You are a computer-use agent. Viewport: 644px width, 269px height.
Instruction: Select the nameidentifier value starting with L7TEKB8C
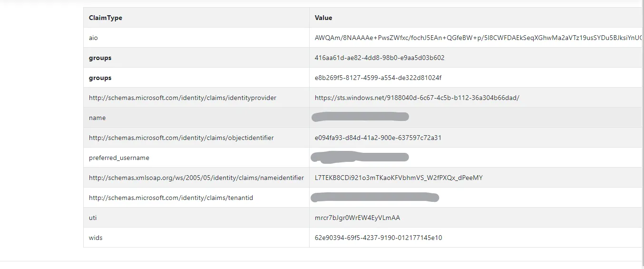399,178
